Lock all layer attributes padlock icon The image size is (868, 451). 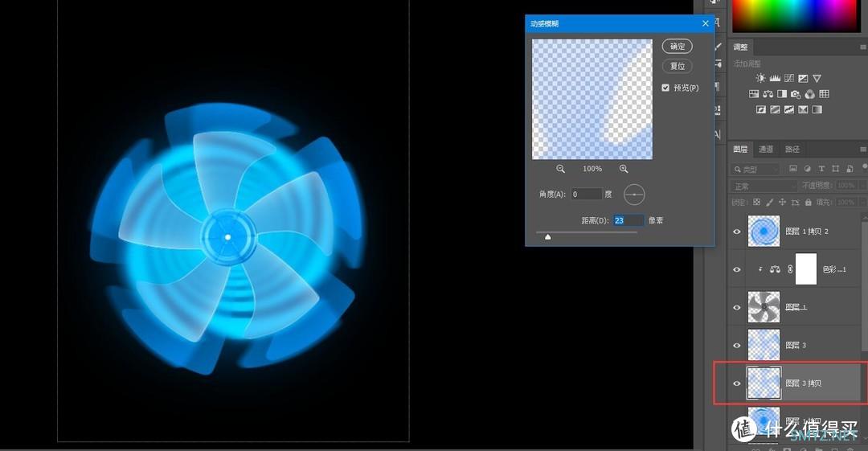coord(809,203)
